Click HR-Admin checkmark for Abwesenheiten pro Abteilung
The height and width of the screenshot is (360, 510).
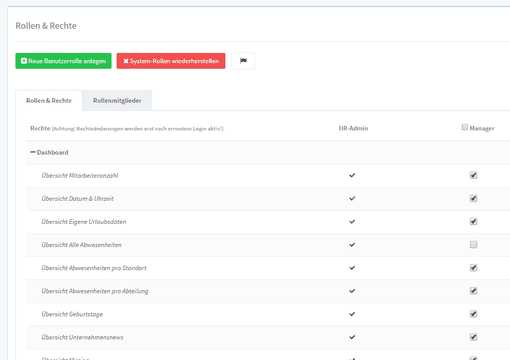click(352, 291)
